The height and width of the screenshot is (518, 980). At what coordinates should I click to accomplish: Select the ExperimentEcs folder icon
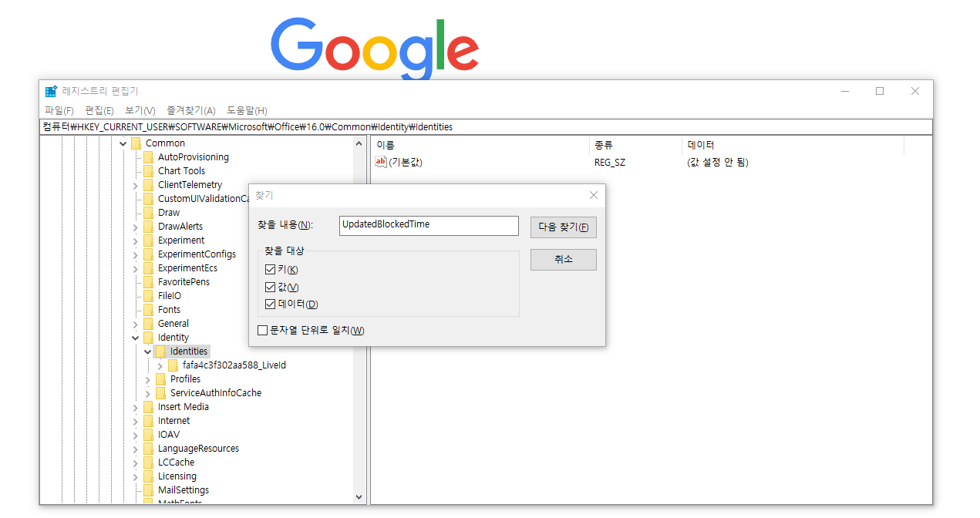click(x=148, y=268)
